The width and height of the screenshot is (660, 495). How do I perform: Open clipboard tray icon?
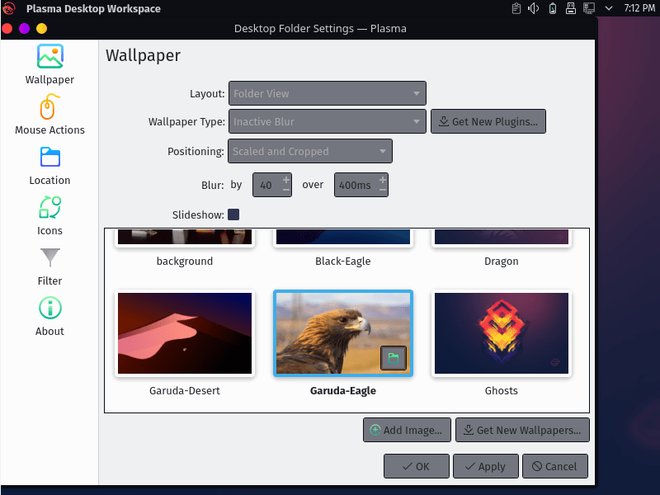pyautogui.click(x=516, y=8)
